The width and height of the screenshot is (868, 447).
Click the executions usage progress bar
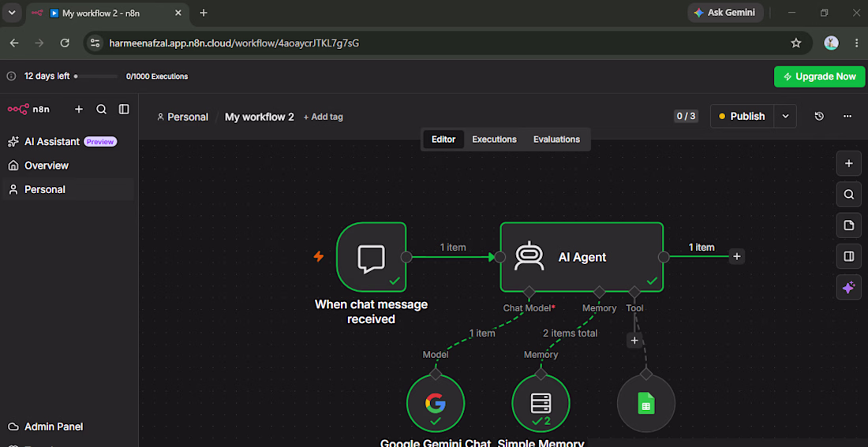(x=95, y=76)
